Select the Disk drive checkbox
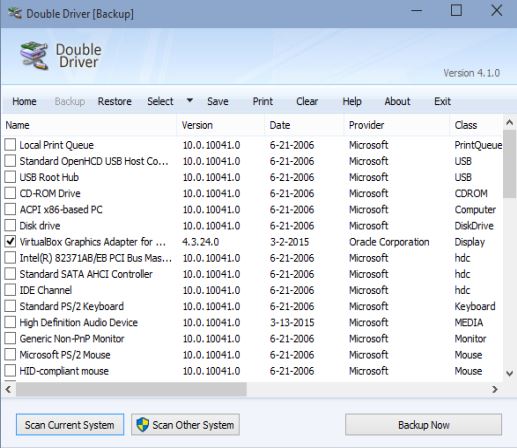Image resolution: width=517 pixels, height=448 pixels. [x=10, y=225]
